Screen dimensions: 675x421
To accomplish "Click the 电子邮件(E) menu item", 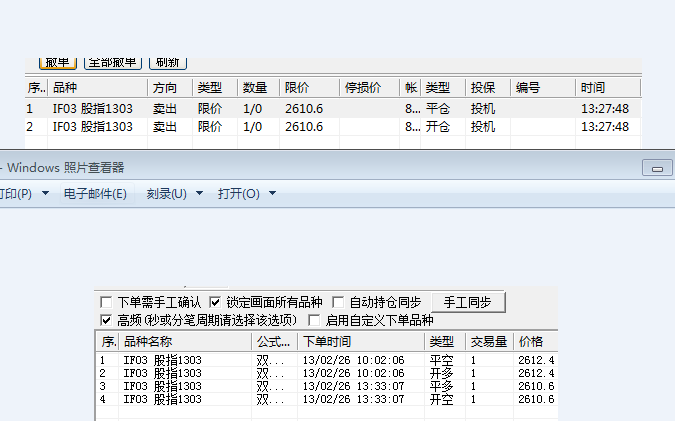I will [x=95, y=193].
